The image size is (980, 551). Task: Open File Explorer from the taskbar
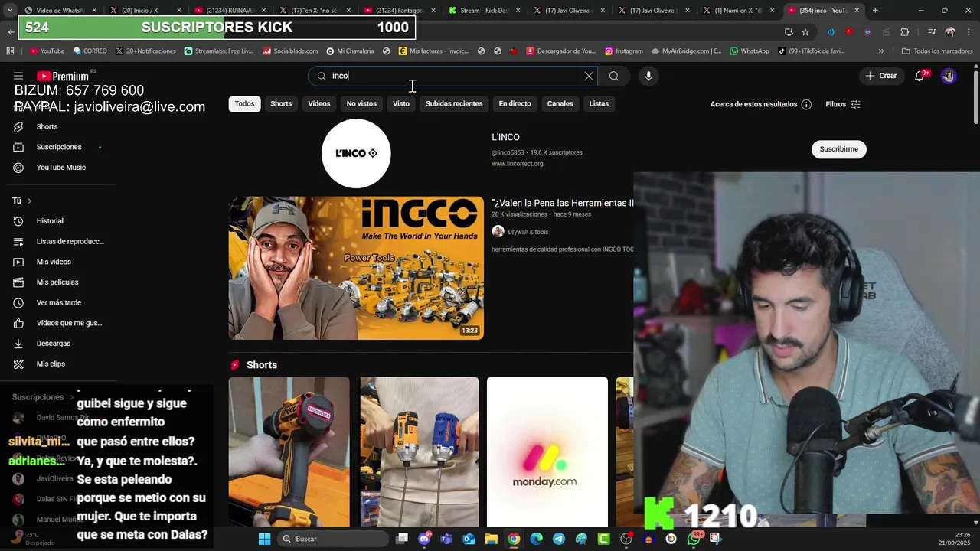tap(492, 539)
